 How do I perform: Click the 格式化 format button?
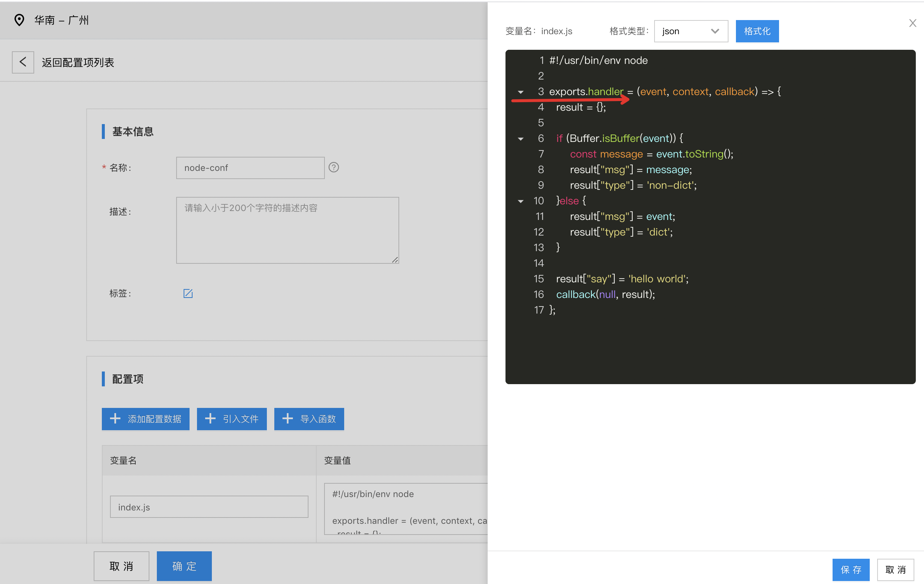pyautogui.click(x=757, y=31)
